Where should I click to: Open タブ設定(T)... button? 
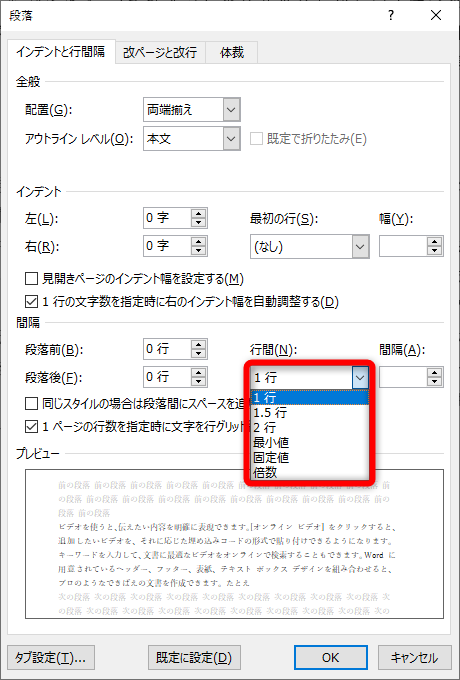coord(51,658)
